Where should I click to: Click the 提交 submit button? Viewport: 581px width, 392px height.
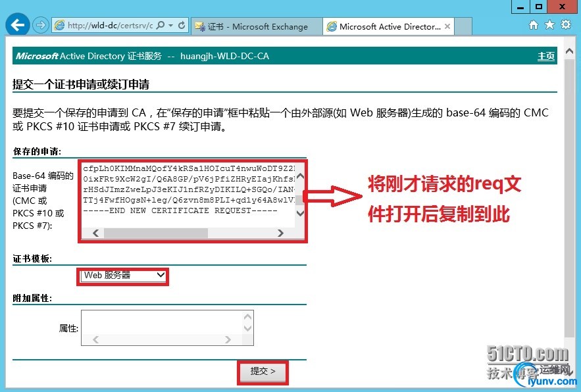point(263,371)
